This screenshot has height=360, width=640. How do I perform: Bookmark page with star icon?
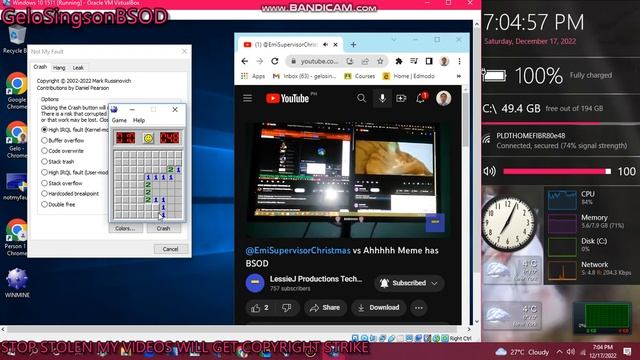click(x=380, y=61)
